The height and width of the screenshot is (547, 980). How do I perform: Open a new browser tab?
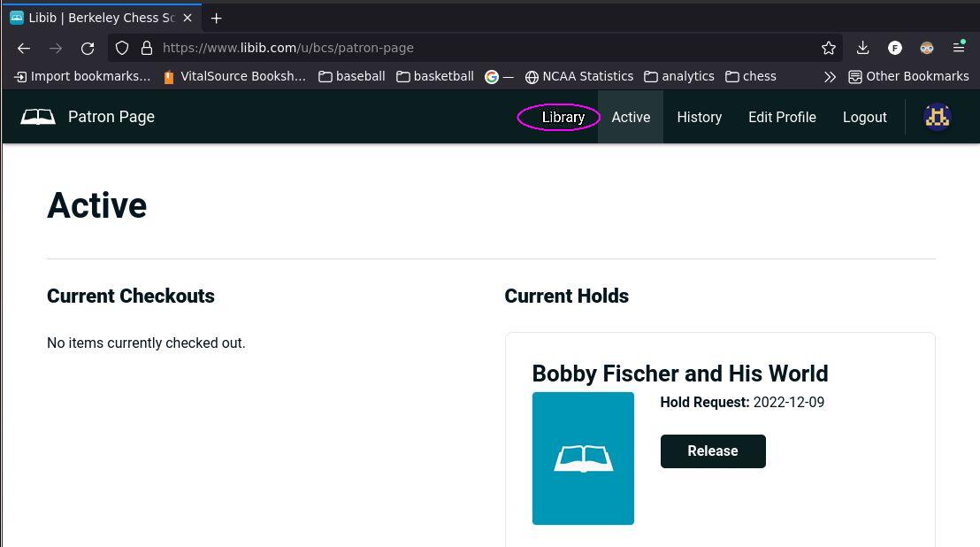click(217, 18)
